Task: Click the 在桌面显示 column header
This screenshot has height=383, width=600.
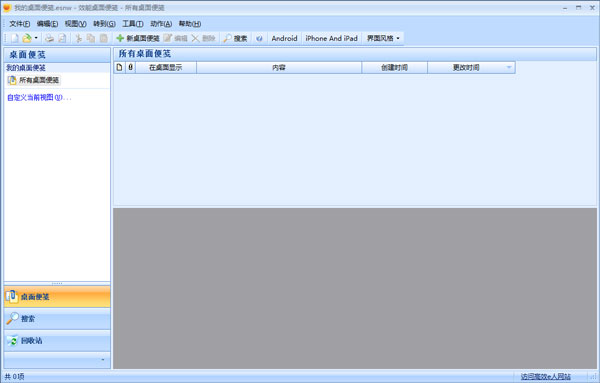Action: pos(166,67)
